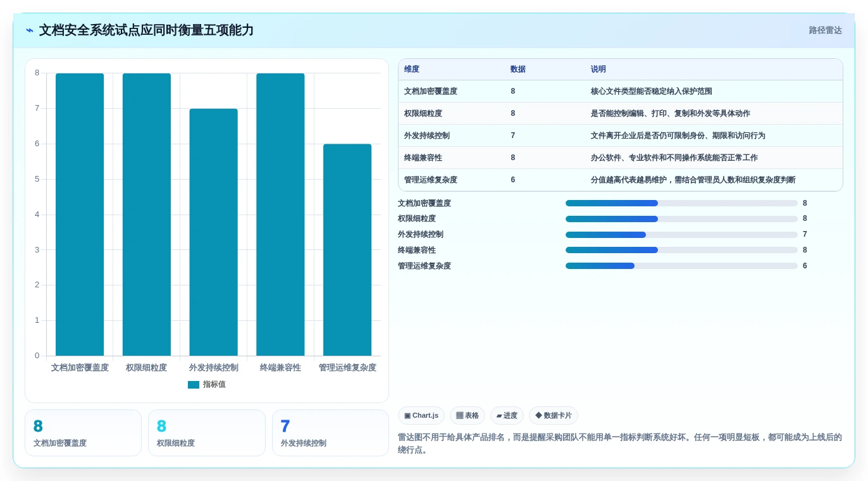The width and height of the screenshot is (868, 481).
Task: Click the 路径雷达 label in header
Action: point(825,30)
